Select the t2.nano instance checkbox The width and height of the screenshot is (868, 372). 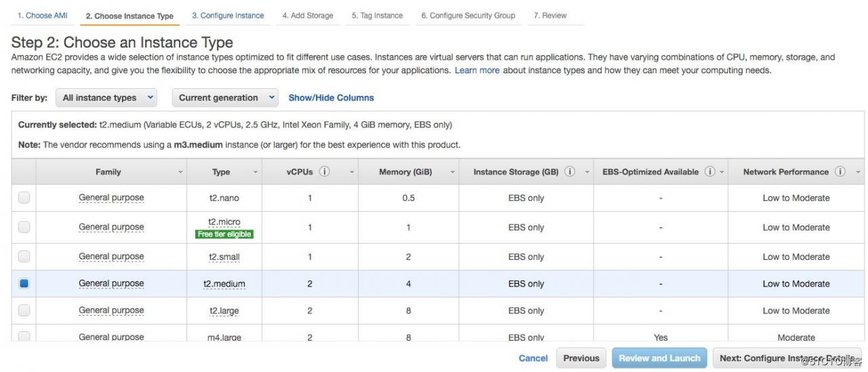point(24,198)
